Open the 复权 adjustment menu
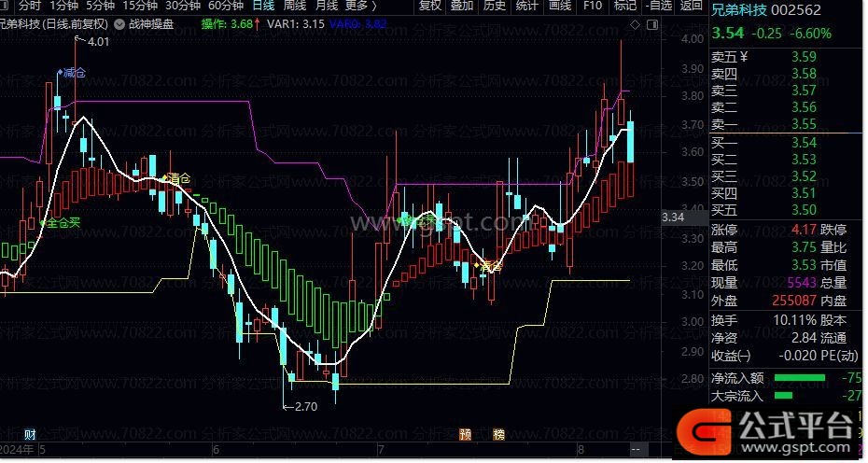868x463 pixels. pyautogui.click(x=430, y=7)
